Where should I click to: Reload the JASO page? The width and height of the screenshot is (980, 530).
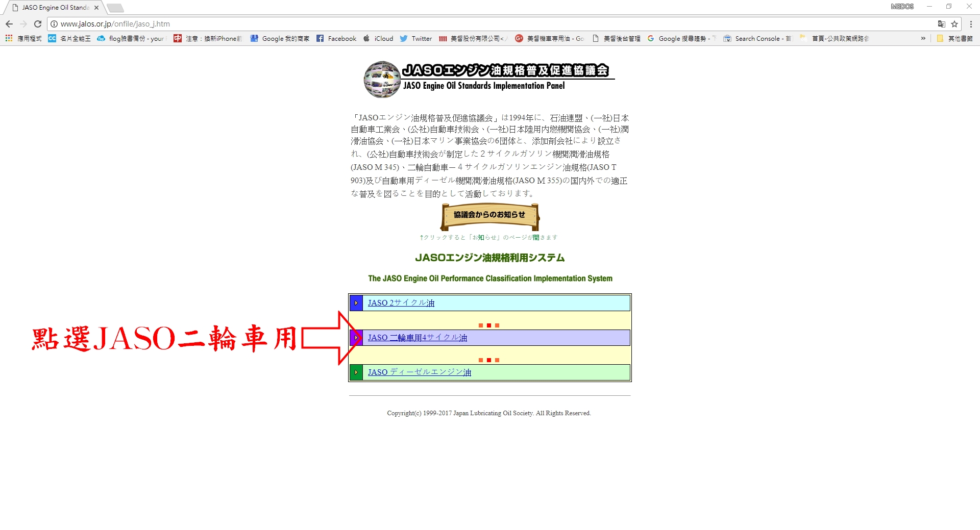(x=38, y=24)
